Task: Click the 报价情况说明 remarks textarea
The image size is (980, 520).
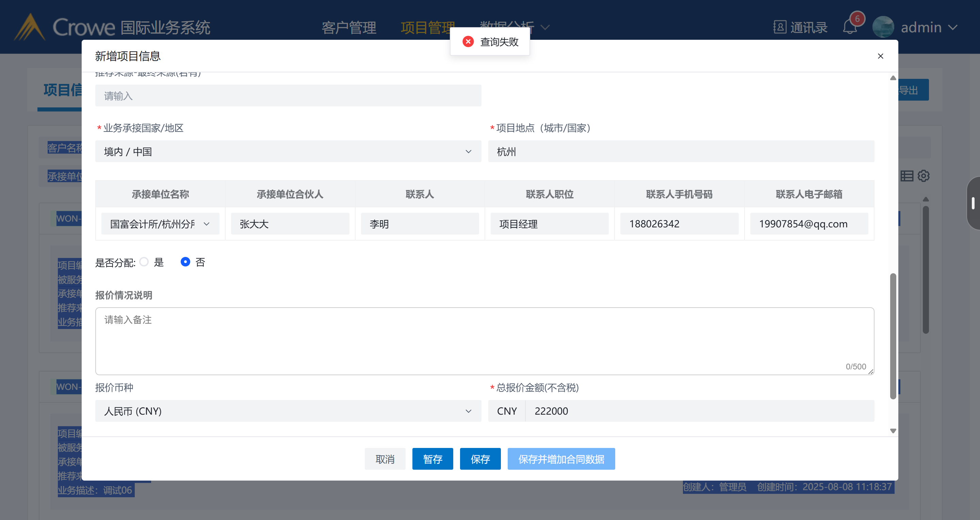Action: (x=484, y=341)
